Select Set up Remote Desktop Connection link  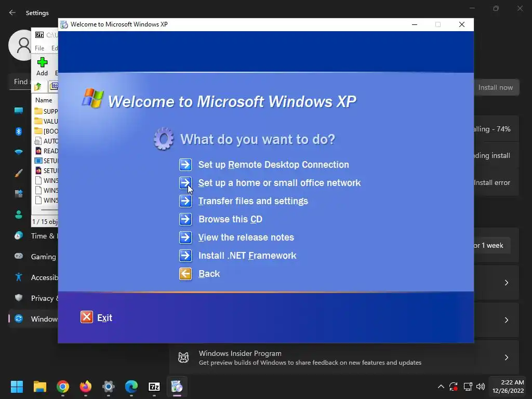pyautogui.click(x=273, y=165)
